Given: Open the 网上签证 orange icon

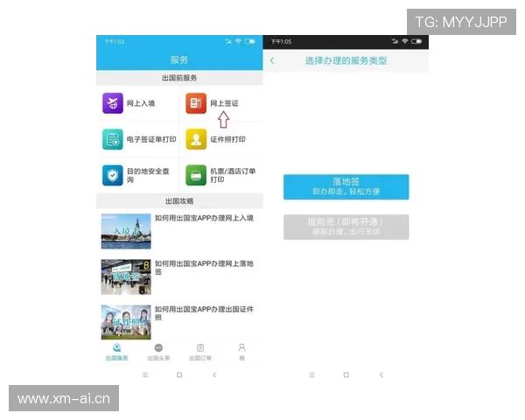Looking at the screenshot, I should pyautogui.click(x=196, y=103).
